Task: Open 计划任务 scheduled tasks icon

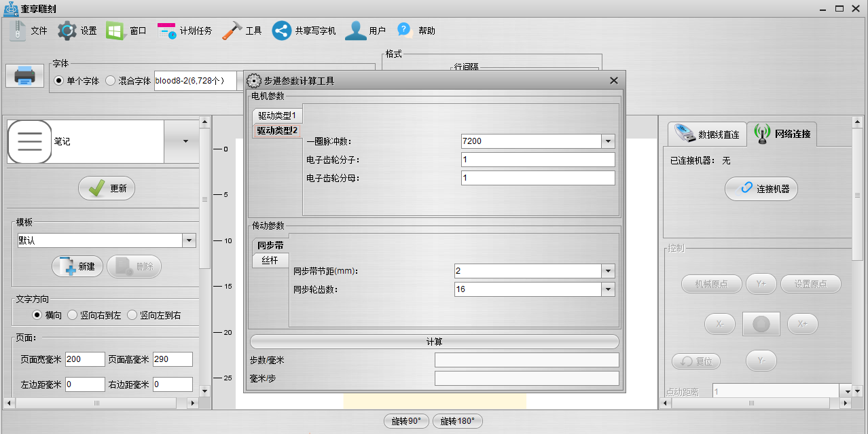Action: 167,31
